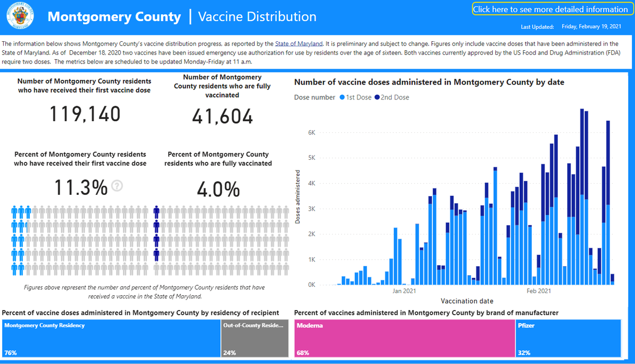Click the 4.0% fully vaccinated percentage
The height and width of the screenshot is (364, 635).
point(218,189)
